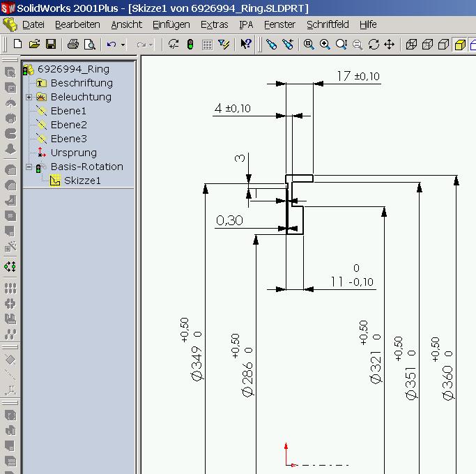Screen dimensions: 476x474
Task: Open the Ansicht menu
Action: (x=127, y=24)
